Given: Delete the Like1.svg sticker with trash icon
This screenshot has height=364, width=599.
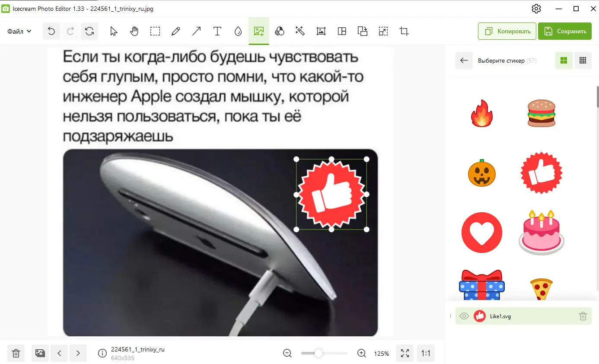Looking at the screenshot, I should [583, 316].
